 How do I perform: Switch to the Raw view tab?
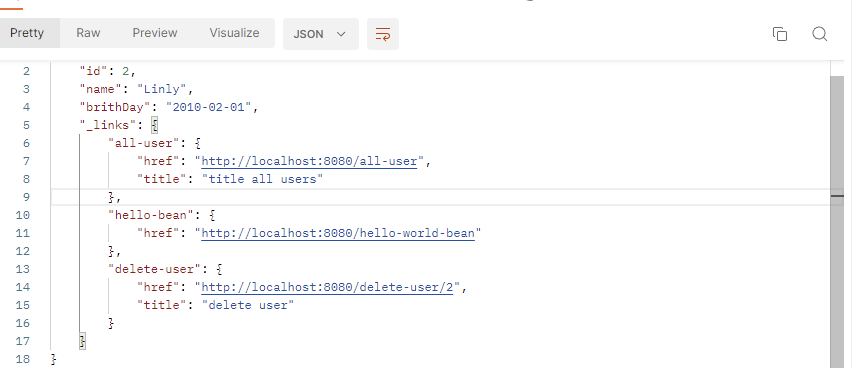(x=88, y=33)
